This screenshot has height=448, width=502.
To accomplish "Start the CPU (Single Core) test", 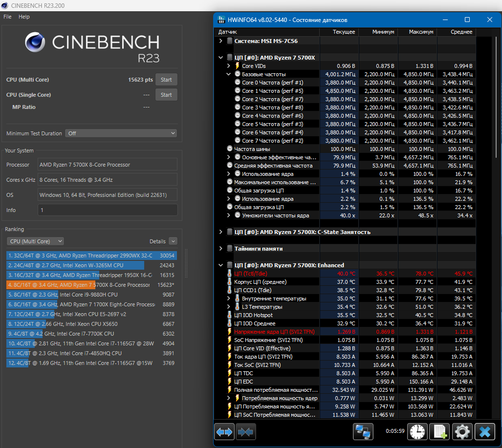I will click(x=166, y=95).
